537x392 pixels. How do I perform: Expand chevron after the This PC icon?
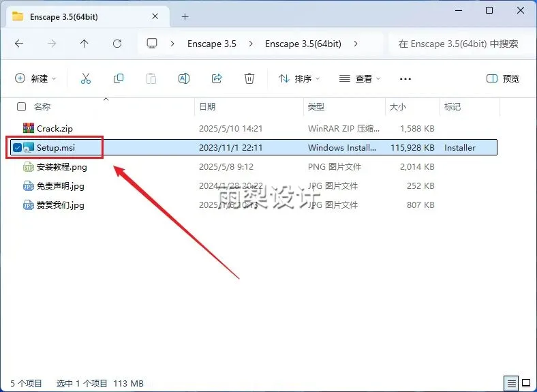[x=172, y=44]
